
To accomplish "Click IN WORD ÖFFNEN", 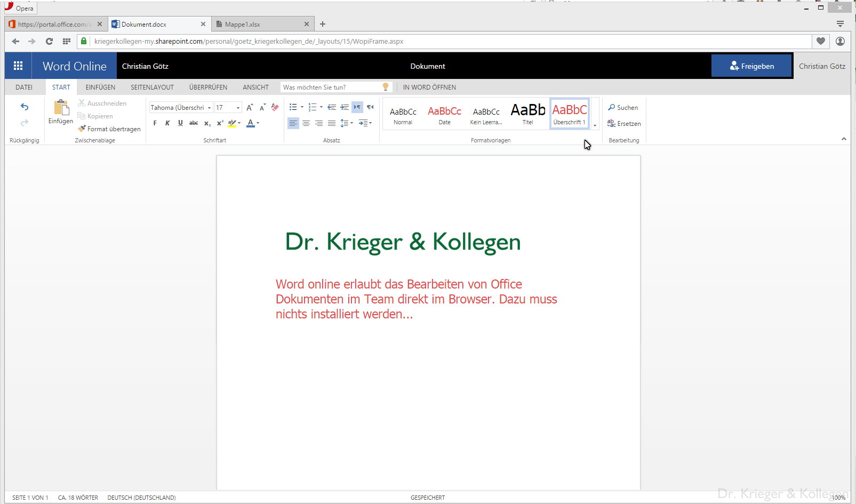I will [429, 87].
